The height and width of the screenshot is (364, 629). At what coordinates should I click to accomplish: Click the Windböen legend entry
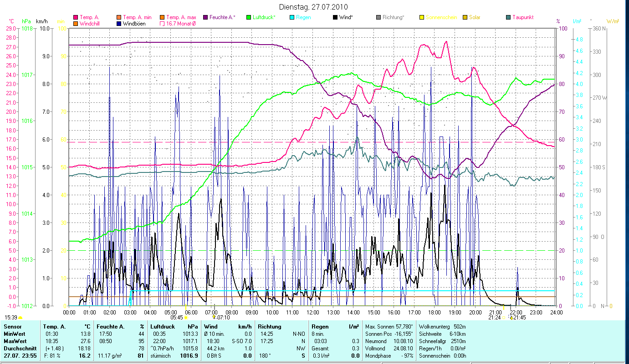click(x=134, y=23)
